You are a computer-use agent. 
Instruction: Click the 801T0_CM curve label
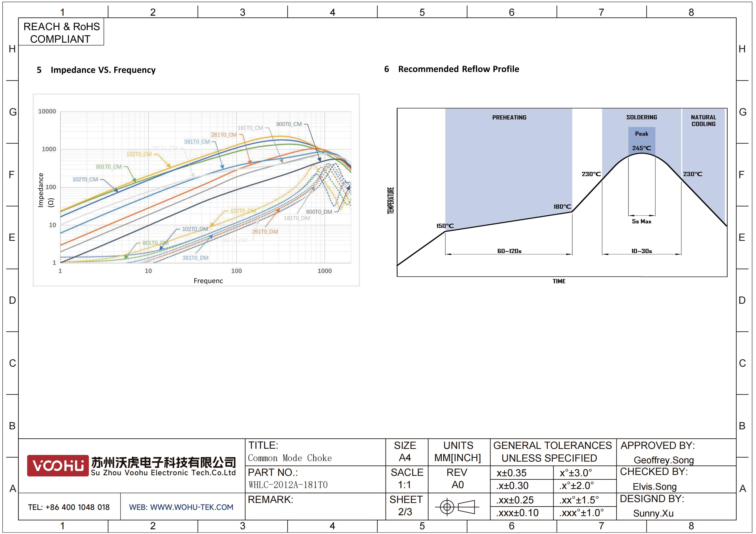109,167
